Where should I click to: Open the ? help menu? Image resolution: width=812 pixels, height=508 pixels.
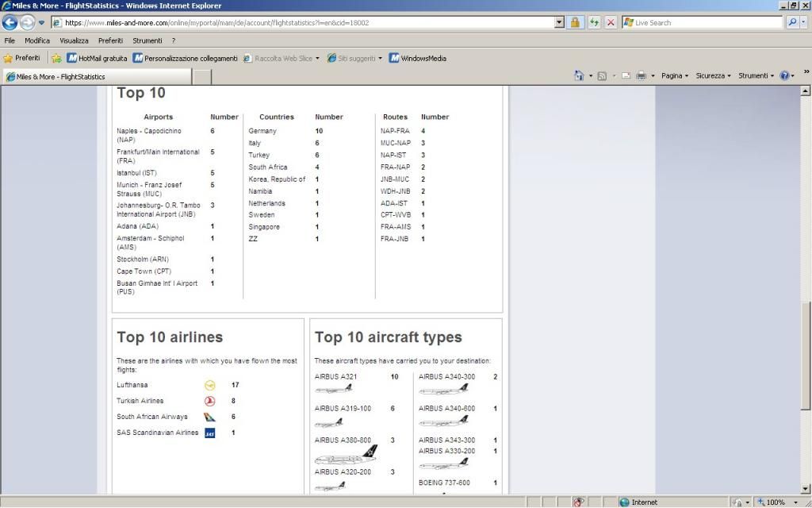click(174, 40)
